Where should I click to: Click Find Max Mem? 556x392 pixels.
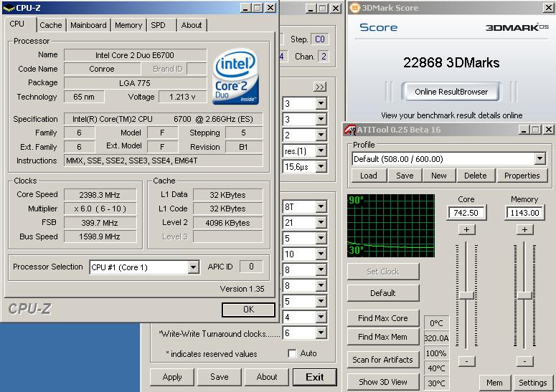[383, 337]
